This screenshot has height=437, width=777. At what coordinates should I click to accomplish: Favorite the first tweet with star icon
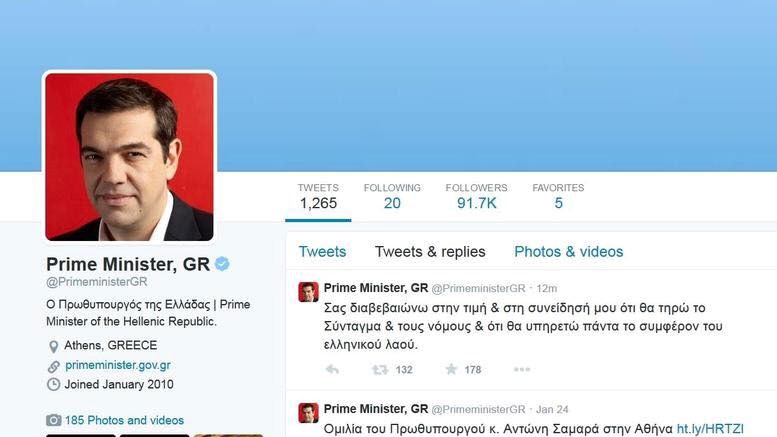[x=451, y=369]
